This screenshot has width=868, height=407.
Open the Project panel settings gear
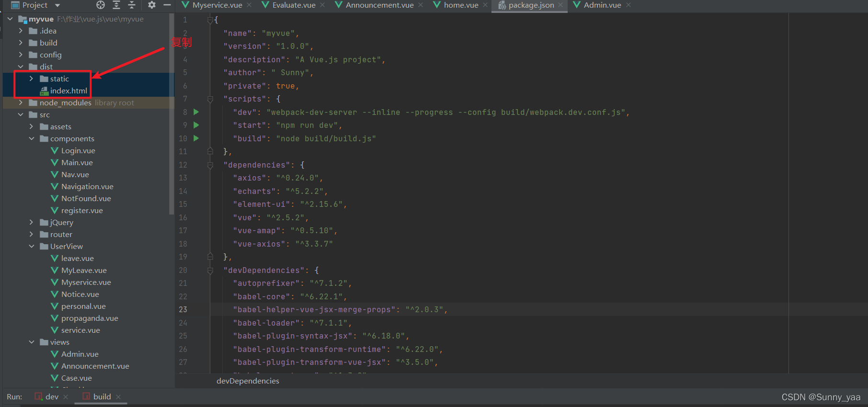[x=152, y=5]
